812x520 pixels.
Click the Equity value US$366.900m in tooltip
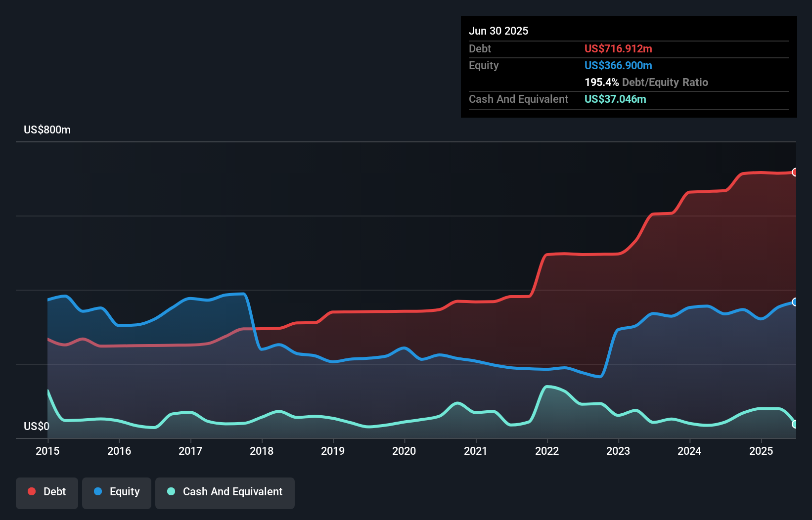pos(618,65)
